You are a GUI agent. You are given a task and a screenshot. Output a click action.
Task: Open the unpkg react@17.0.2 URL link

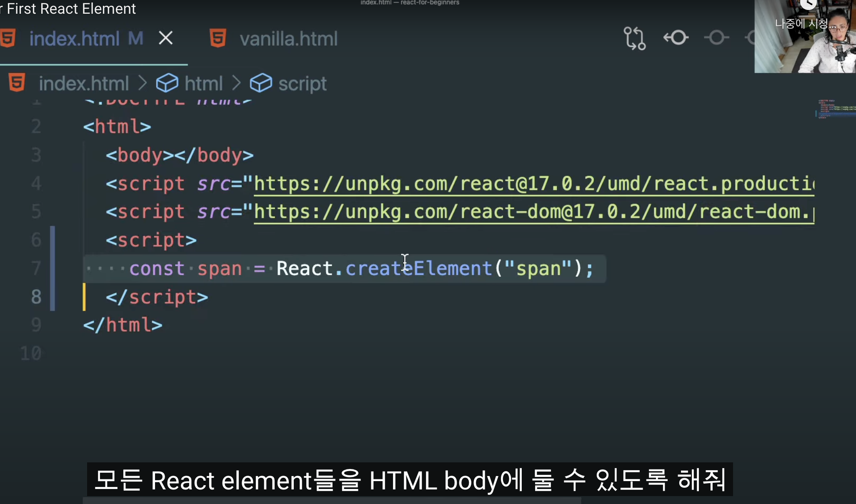click(x=533, y=184)
